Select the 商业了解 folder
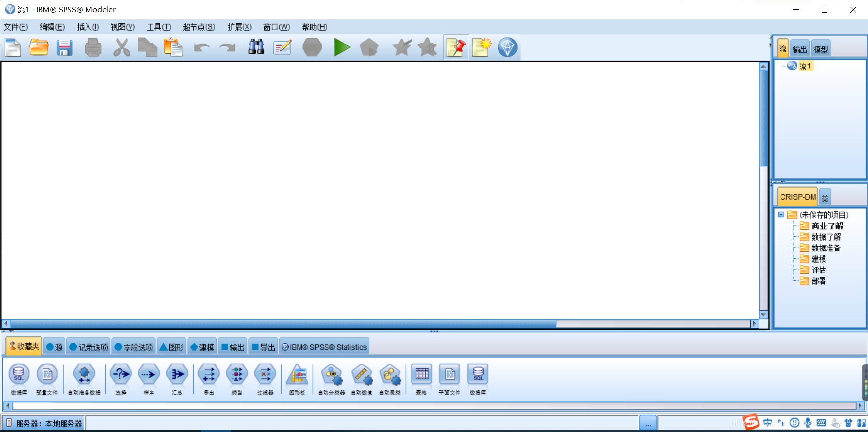 [x=822, y=226]
